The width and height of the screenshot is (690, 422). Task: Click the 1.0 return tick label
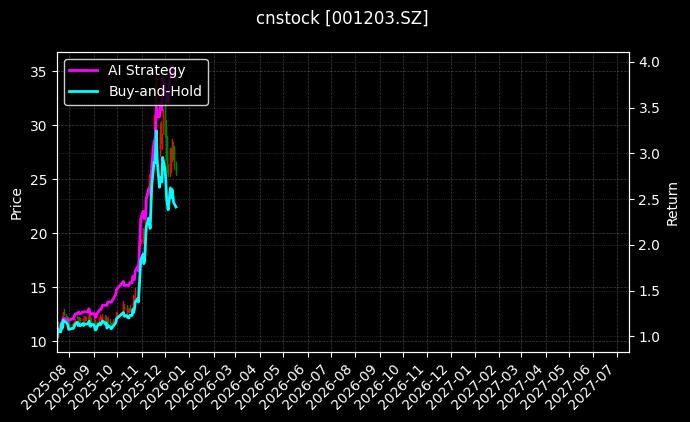[649, 338]
